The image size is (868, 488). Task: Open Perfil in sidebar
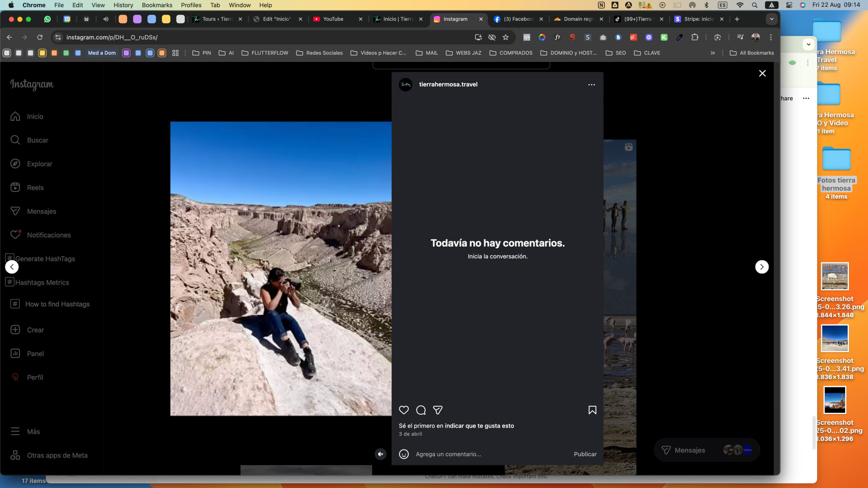26,378
